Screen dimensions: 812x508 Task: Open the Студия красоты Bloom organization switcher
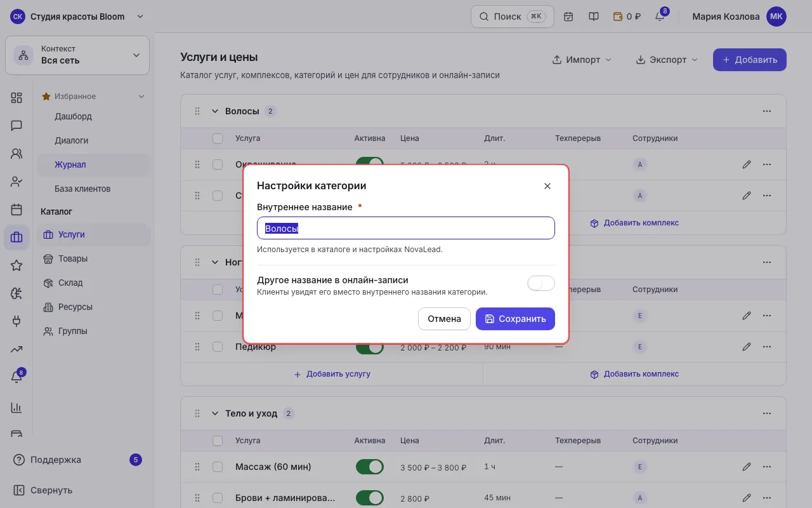click(77, 17)
